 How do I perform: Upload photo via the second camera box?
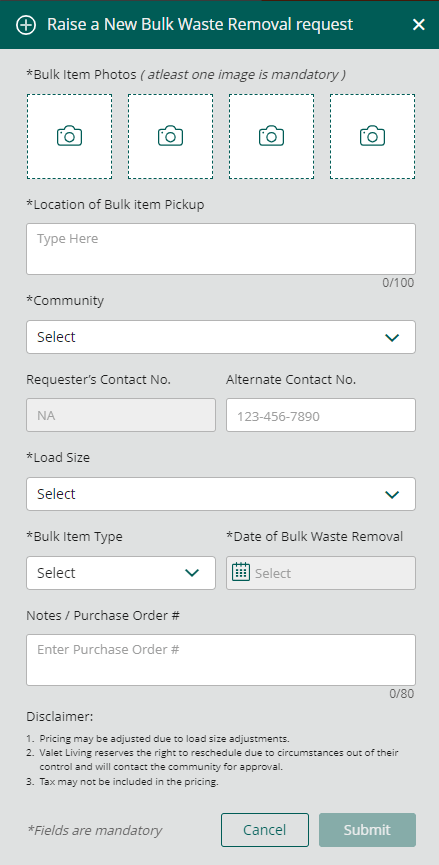click(x=170, y=136)
